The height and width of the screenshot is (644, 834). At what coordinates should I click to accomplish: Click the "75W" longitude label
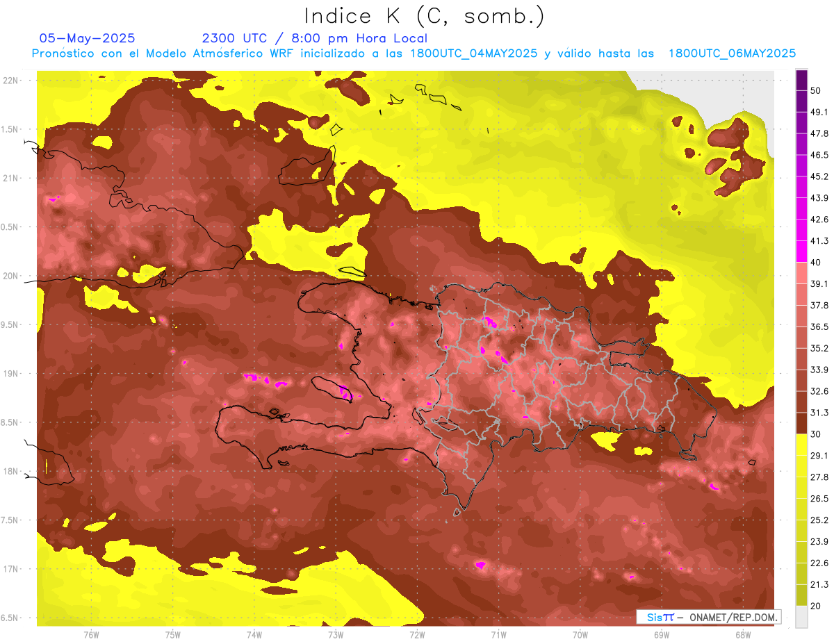point(172,634)
